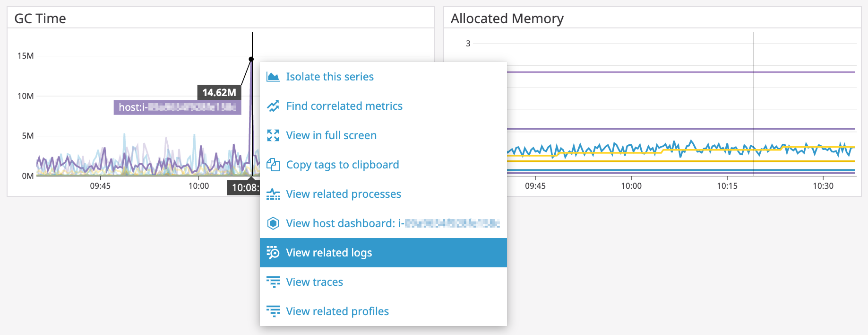The image size is (868, 335).
Task: Click Find correlated metrics
Action: (344, 106)
